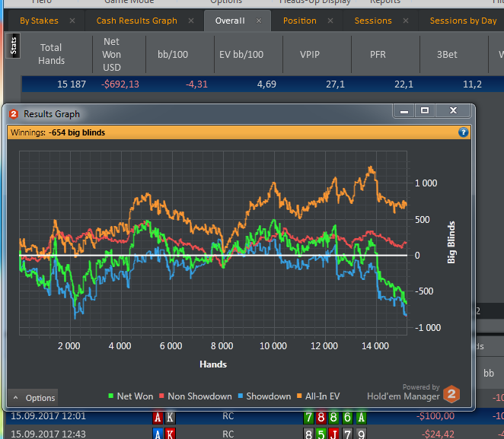The image size is (504, 439).
Task: Select the 15.09.2017 12:01 hand row
Action: [255, 416]
